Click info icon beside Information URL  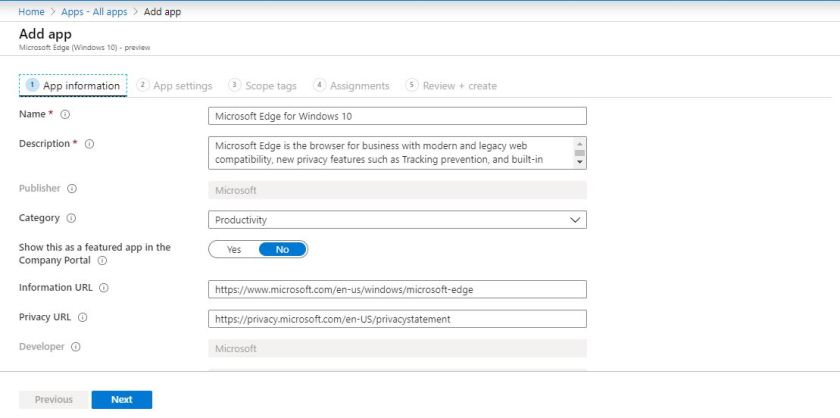coord(104,288)
